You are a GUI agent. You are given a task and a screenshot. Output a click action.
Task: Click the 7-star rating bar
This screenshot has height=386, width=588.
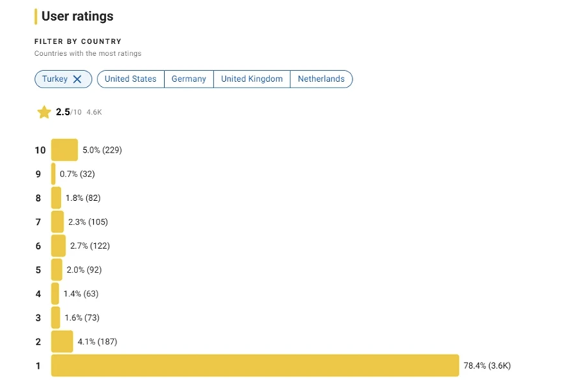coord(57,222)
